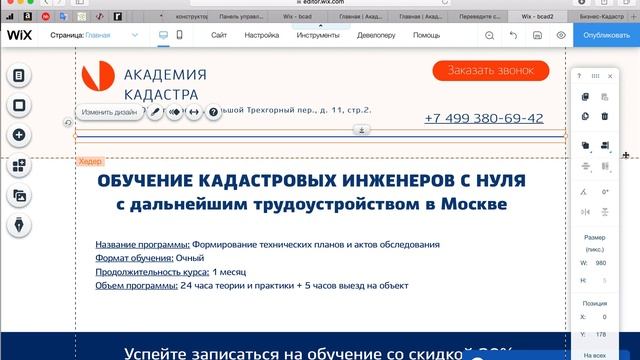Open the help question mark on element toolbar
Viewport: 640px width, 360px height.
213,112
